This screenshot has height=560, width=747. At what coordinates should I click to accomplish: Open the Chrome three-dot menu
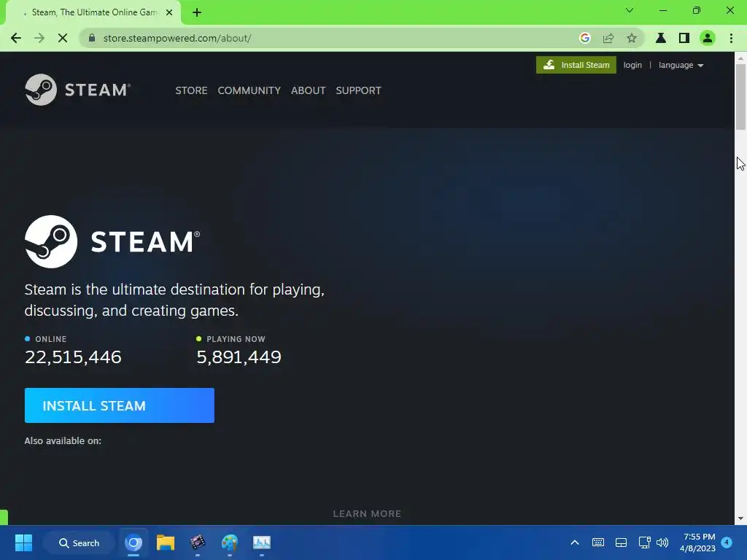731,38
